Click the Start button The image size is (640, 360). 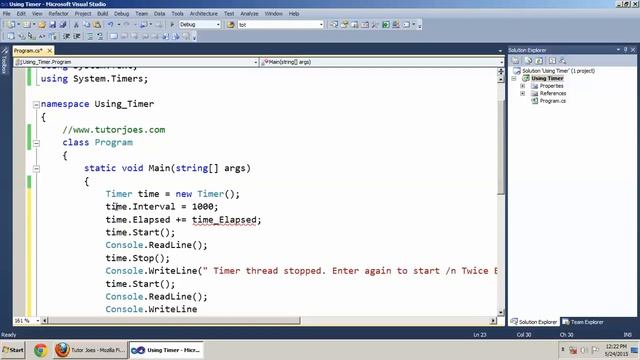[13, 350]
